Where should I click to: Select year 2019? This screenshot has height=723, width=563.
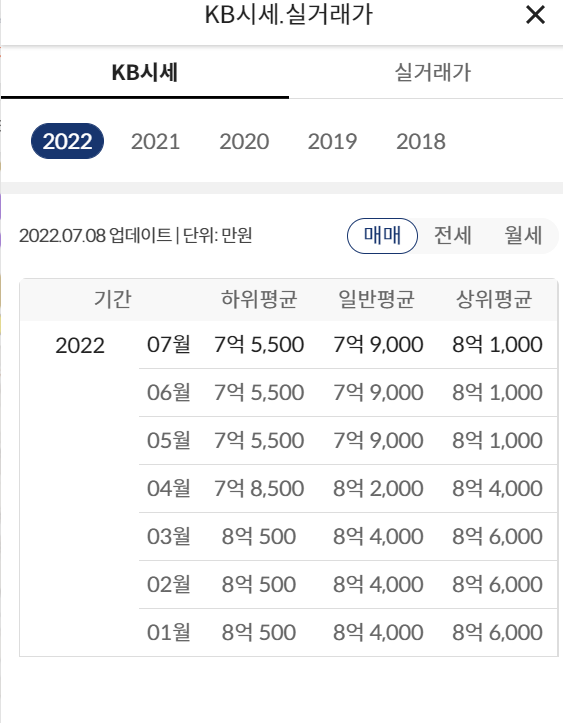tap(332, 141)
